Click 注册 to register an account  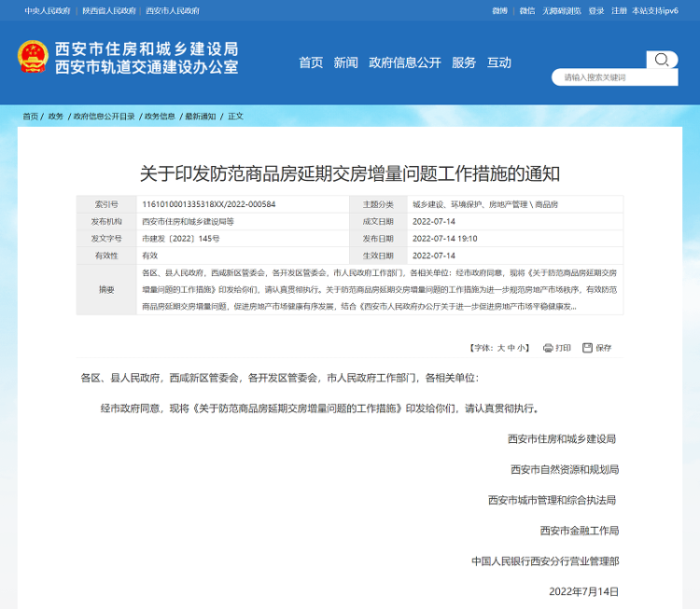pyautogui.click(x=619, y=10)
